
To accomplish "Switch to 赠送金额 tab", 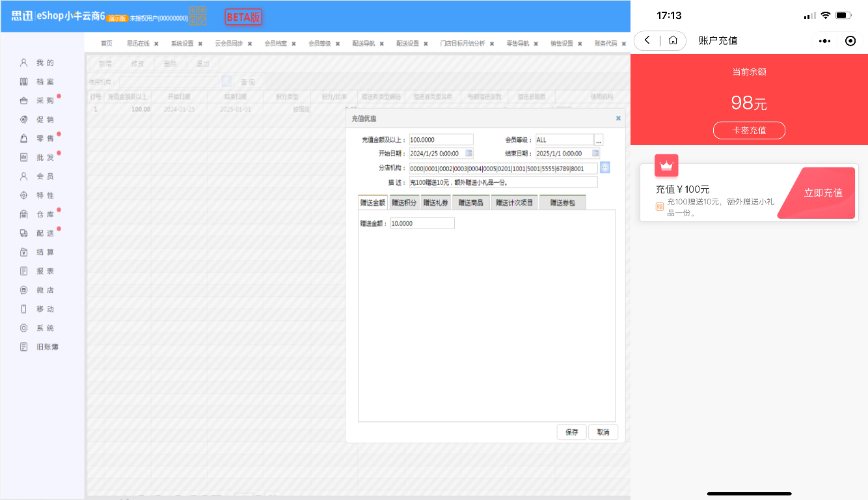I will click(x=373, y=202).
